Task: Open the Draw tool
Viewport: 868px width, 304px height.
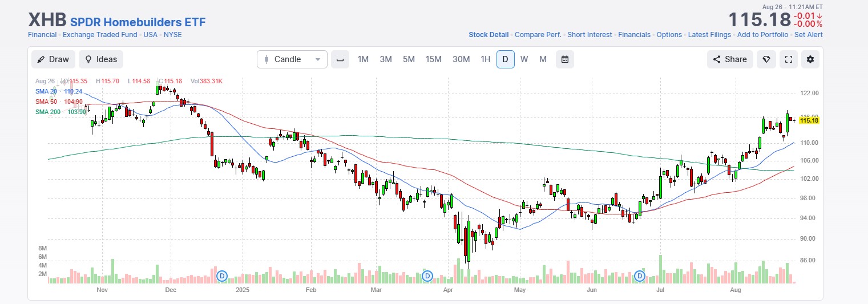Action: pos(53,59)
